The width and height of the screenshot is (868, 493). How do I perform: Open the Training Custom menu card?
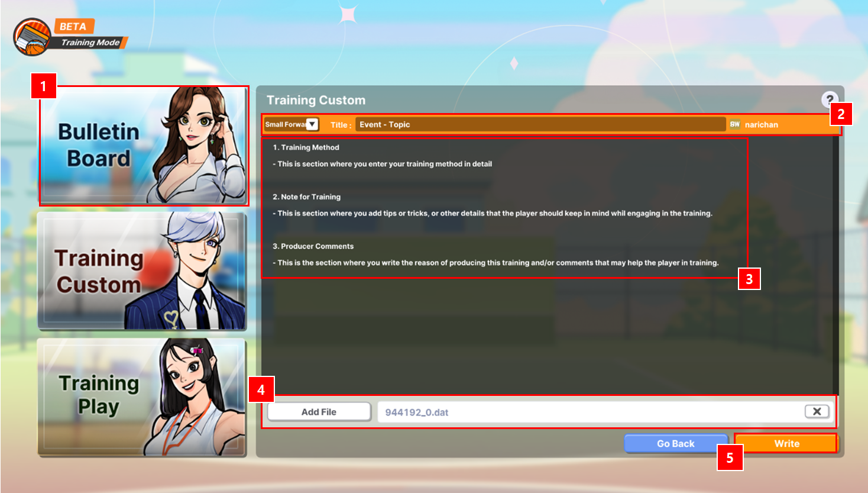pos(142,270)
